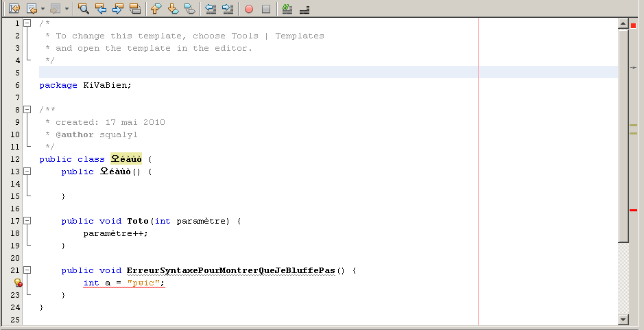The image size is (644, 330).
Task: Jump to Next Bookmark icon
Action: click(173, 9)
